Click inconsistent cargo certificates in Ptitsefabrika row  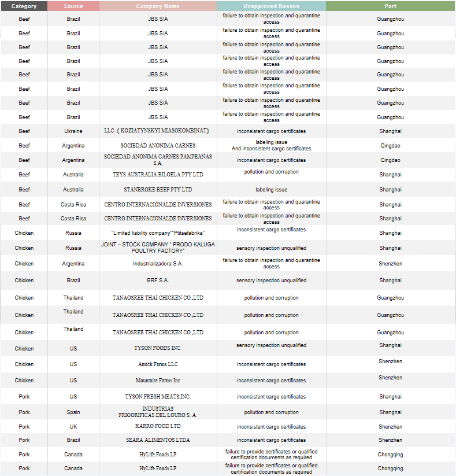[271, 233]
